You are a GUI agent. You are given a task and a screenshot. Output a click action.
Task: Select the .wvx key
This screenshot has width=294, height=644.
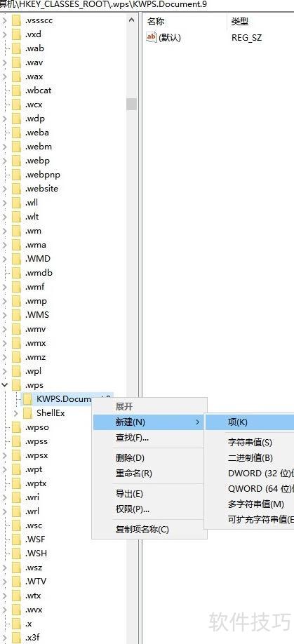34,610
